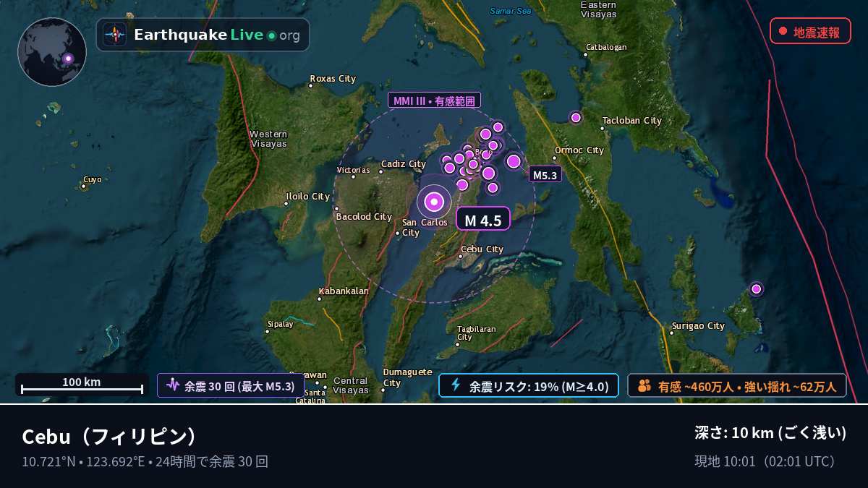Click the Tagbilaran City map label
The width and height of the screenshot is (868, 488).
[477, 333]
